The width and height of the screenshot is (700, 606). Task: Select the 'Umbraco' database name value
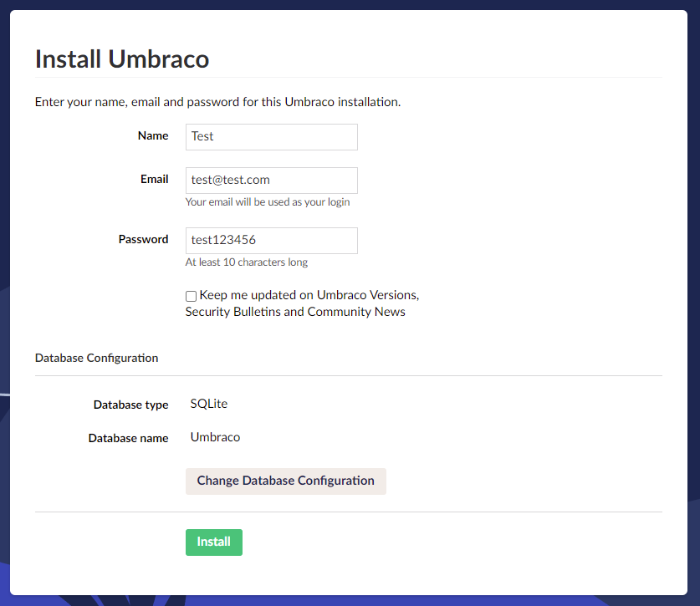[x=215, y=437]
